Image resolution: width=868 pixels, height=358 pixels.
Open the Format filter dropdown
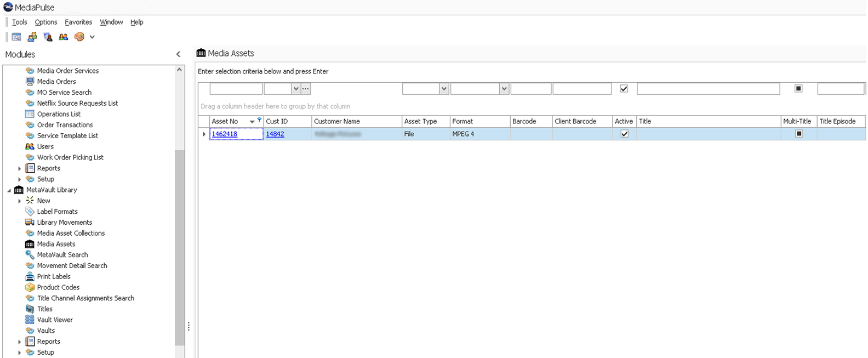point(504,88)
